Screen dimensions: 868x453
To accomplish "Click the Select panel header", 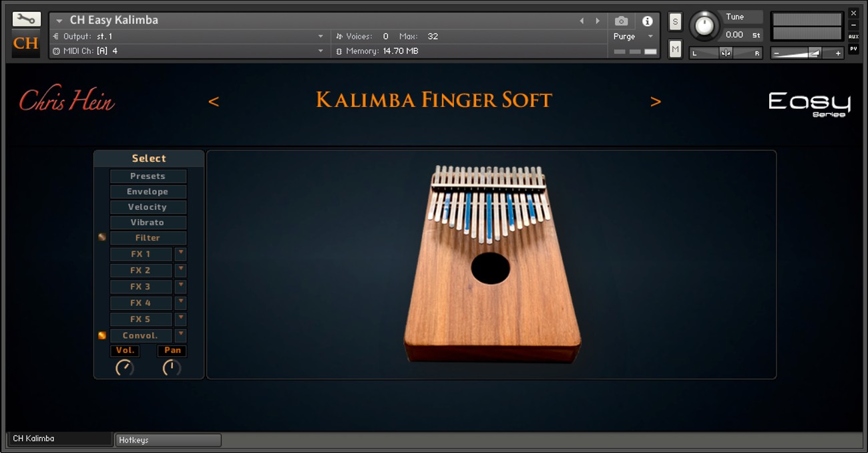I will pos(149,158).
